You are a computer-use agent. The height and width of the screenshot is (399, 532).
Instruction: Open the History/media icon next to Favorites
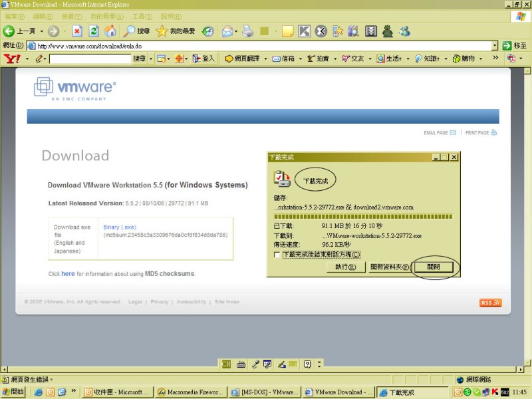pos(207,31)
